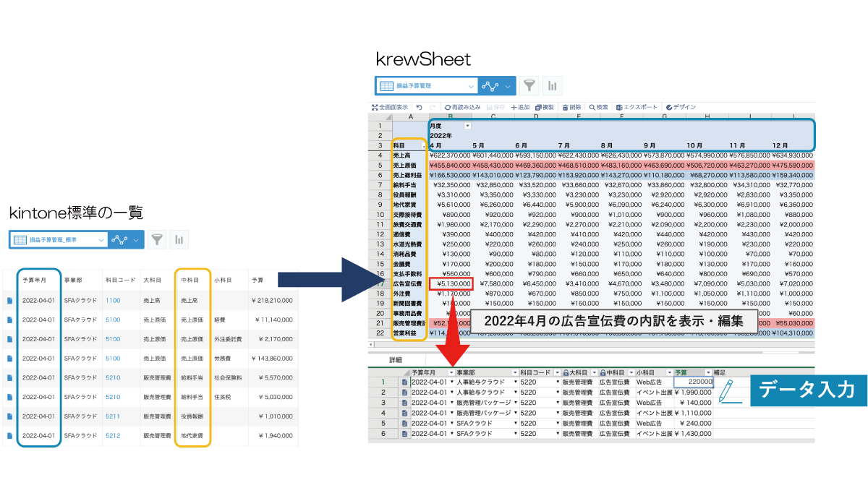
Task: Click 再読み込み to reload the sheet
Action: click(462, 107)
